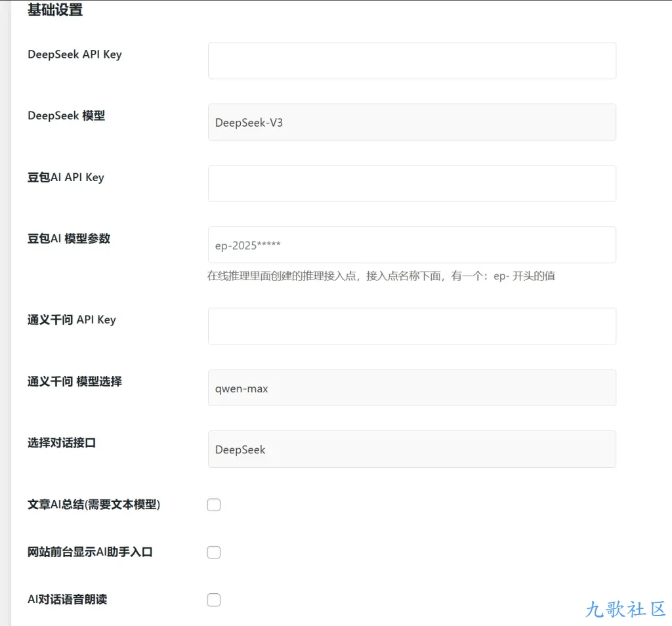Screen dimensions: 672x626
Task: Click the 通义千问 模型选择 label
Action: tap(75, 381)
